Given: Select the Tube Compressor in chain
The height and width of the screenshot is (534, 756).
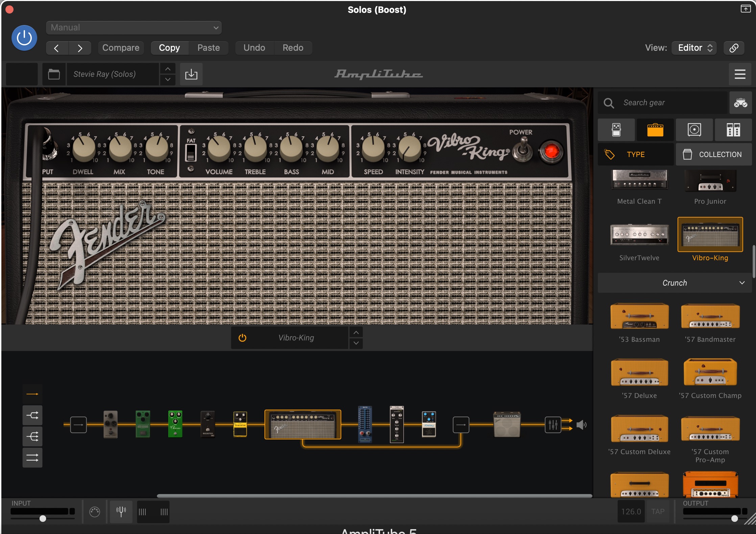Looking at the screenshot, I should (397, 424).
